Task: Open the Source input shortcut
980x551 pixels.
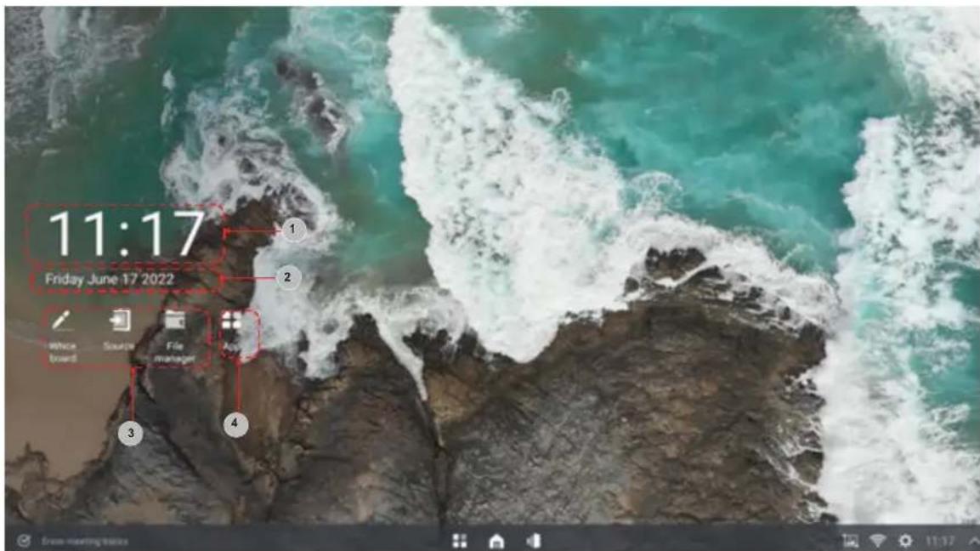Action: click(x=119, y=330)
